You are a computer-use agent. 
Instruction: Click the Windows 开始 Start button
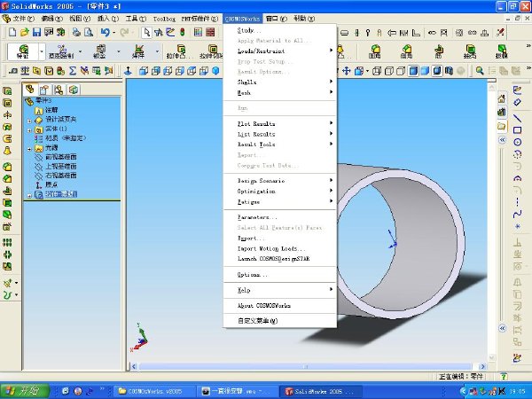click(x=25, y=391)
